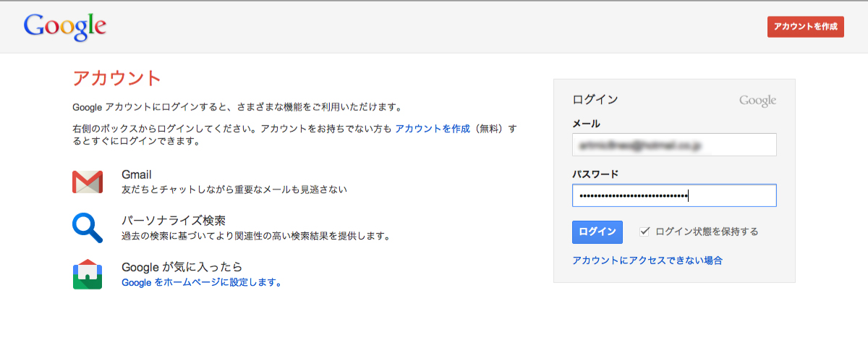Image resolution: width=868 pixels, height=364 pixels.
Task: Click the gray Google logo in login box
Action: point(757,101)
